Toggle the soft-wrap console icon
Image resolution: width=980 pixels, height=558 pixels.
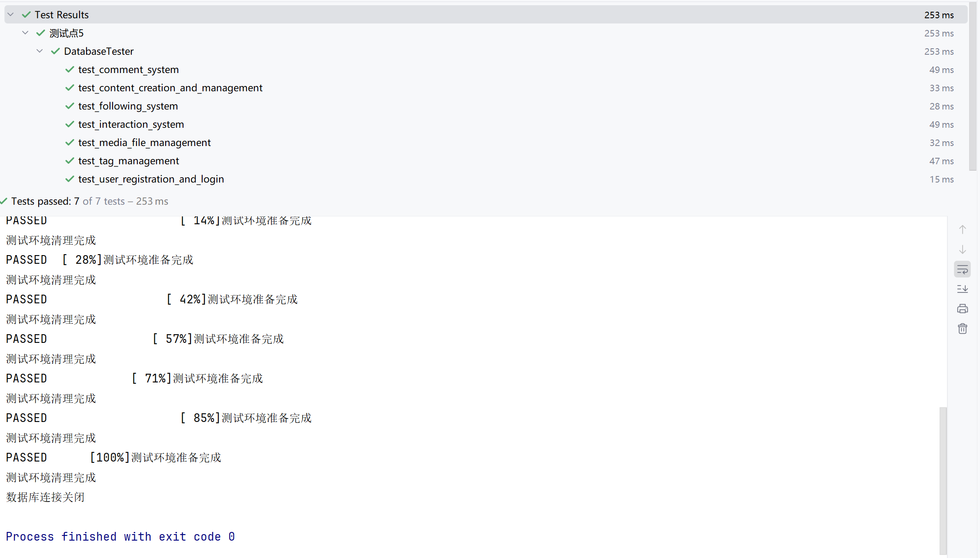[962, 269]
